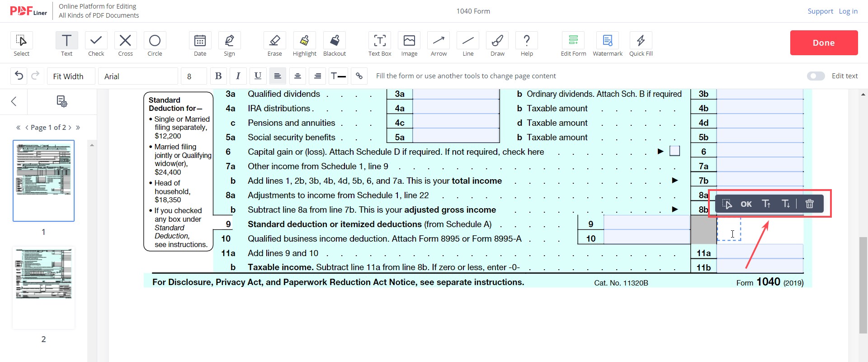Toggle bold formatting
The image size is (868, 362).
point(218,76)
